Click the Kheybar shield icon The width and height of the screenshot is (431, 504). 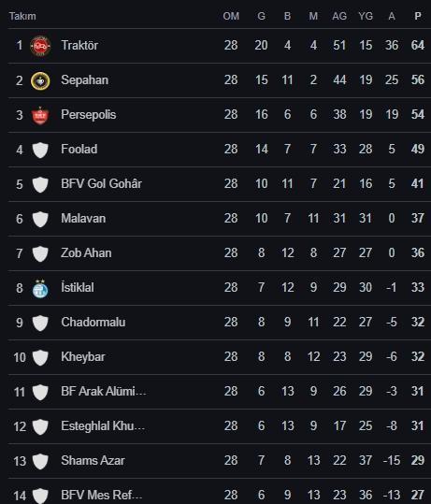coord(40,358)
